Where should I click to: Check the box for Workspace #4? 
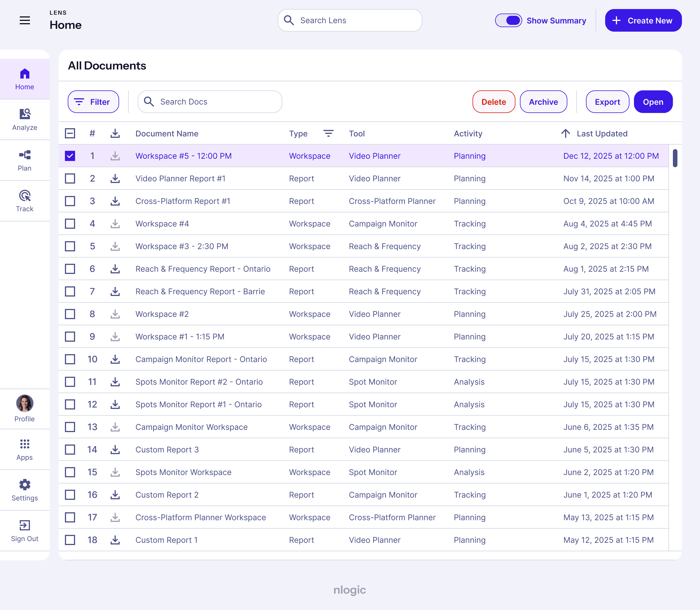70,224
